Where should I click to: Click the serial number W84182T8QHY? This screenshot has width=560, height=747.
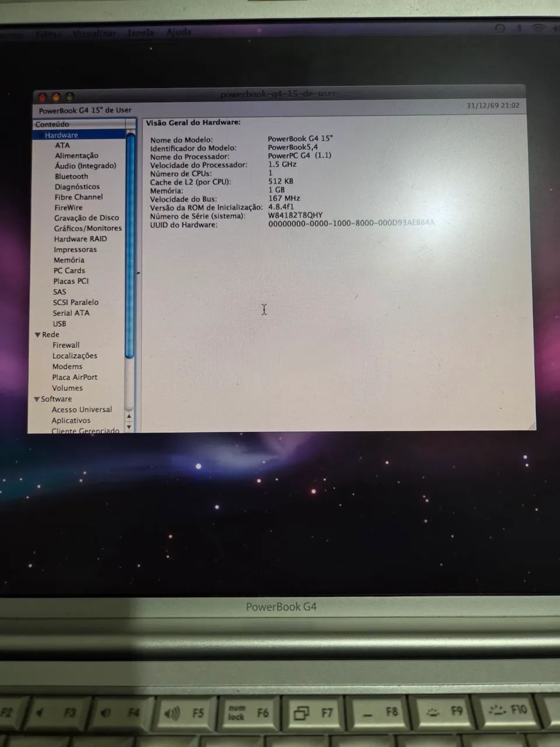point(295,215)
